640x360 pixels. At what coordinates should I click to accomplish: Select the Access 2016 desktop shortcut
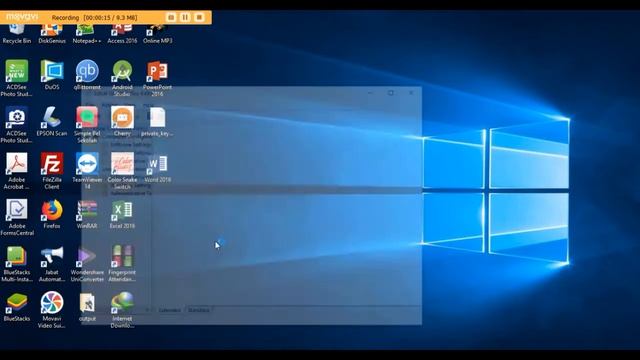(x=122, y=34)
